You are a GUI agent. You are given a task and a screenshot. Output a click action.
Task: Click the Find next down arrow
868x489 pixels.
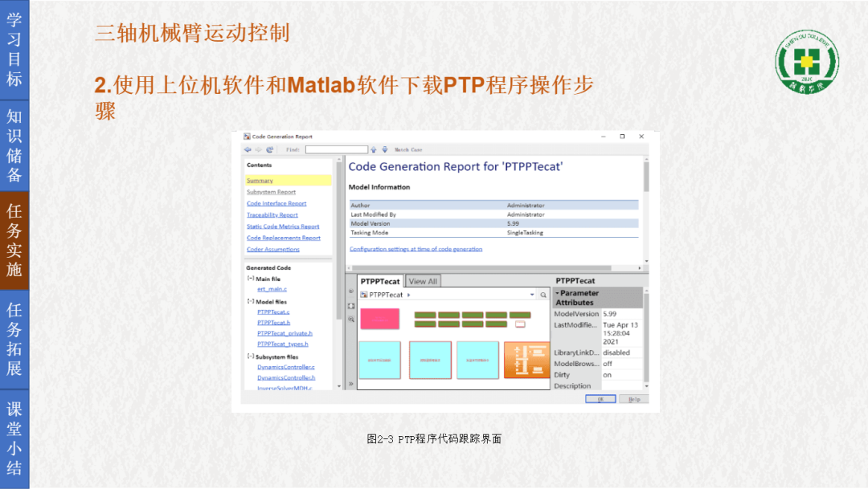click(x=385, y=149)
